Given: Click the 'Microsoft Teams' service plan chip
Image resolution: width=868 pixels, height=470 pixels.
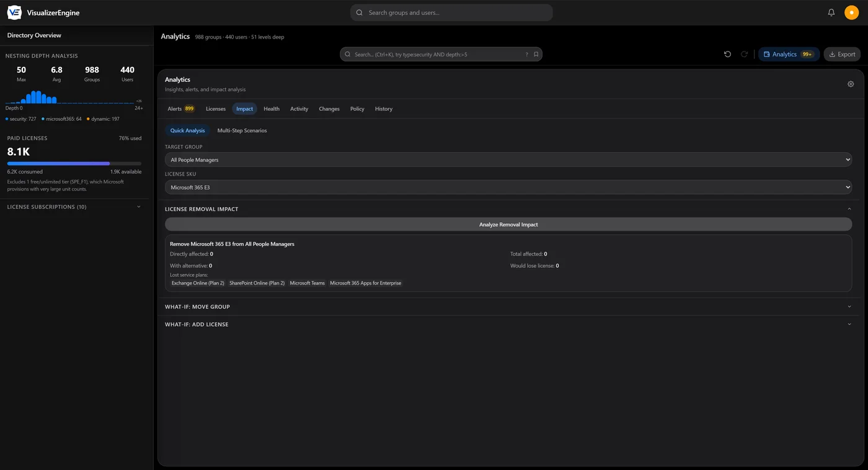Looking at the screenshot, I should [308, 283].
